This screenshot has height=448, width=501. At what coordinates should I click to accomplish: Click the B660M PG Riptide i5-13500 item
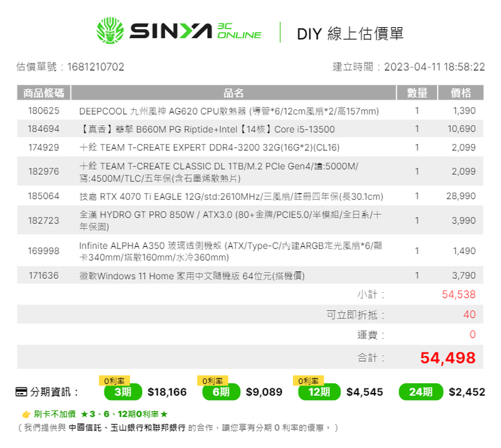pos(207,129)
